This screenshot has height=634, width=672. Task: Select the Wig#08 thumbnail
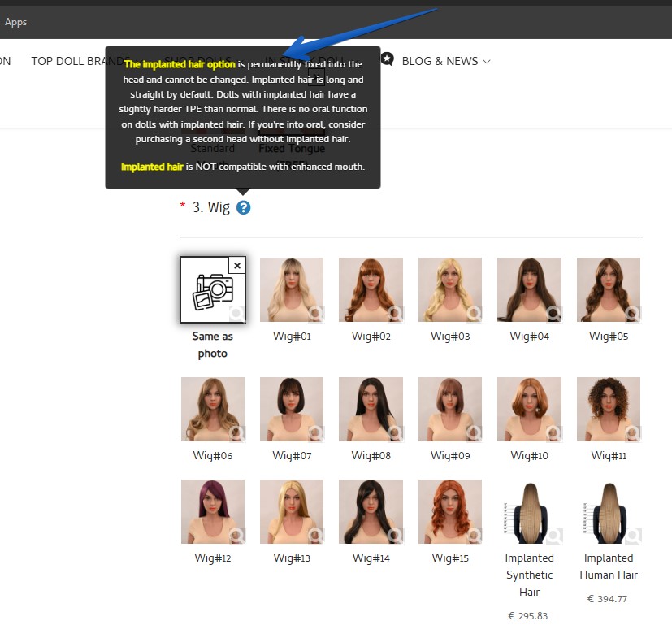(x=371, y=410)
